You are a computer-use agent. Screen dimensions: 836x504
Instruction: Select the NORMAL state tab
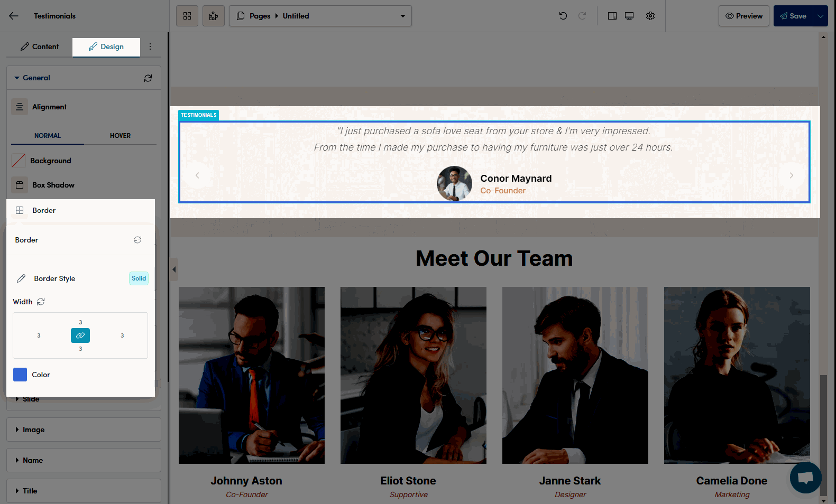tap(48, 136)
